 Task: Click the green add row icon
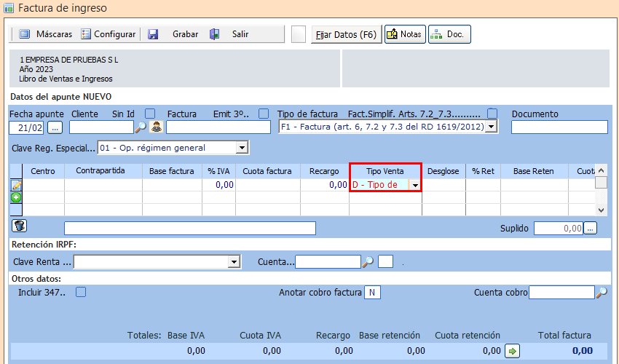click(16, 197)
